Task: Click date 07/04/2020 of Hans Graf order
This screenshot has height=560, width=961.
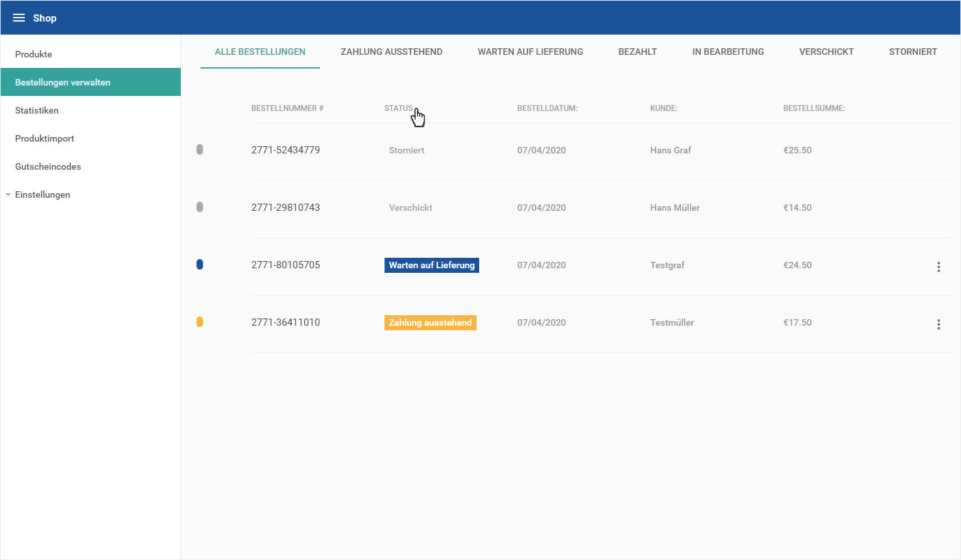Action: [x=541, y=150]
